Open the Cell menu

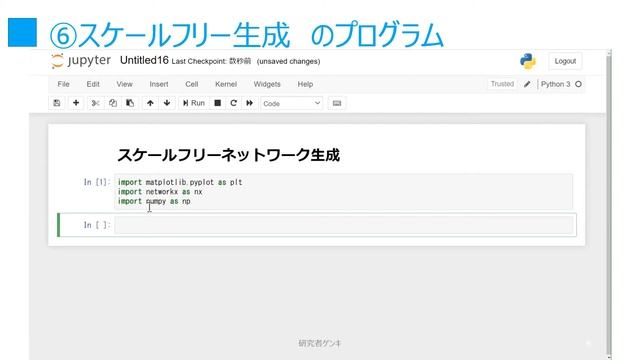coord(191,84)
